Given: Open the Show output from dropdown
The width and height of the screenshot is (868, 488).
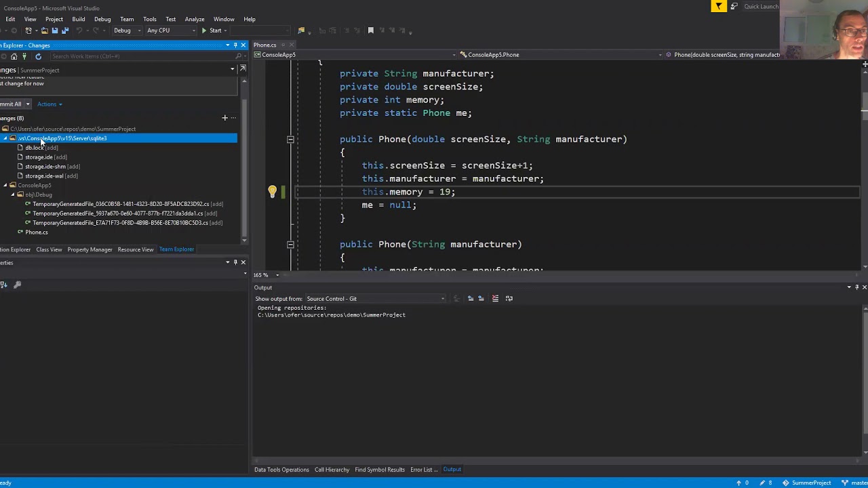Looking at the screenshot, I should tap(376, 299).
